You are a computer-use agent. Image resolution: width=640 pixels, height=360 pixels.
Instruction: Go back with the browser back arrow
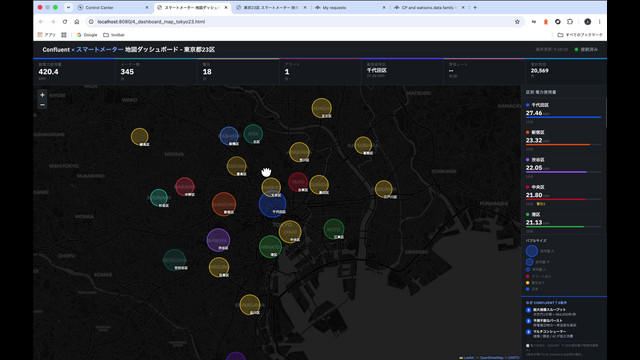pyautogui.click(x=41, y=22)
